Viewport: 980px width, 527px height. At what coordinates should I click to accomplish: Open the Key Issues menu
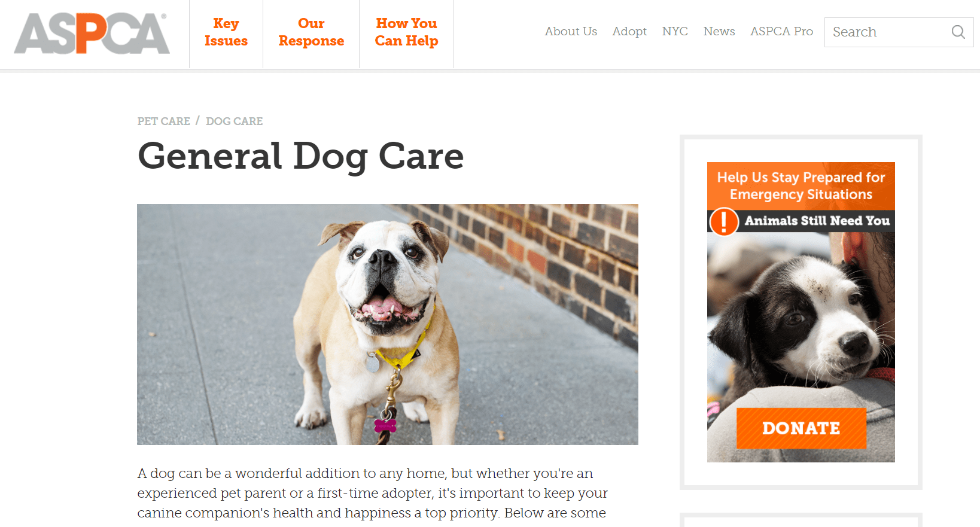tap(226, 32)
